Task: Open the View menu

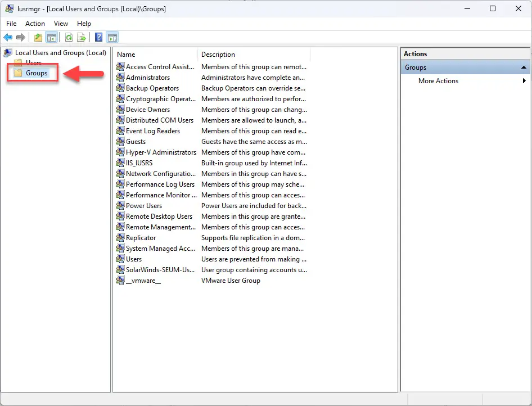Action: (x=61, y=24)
